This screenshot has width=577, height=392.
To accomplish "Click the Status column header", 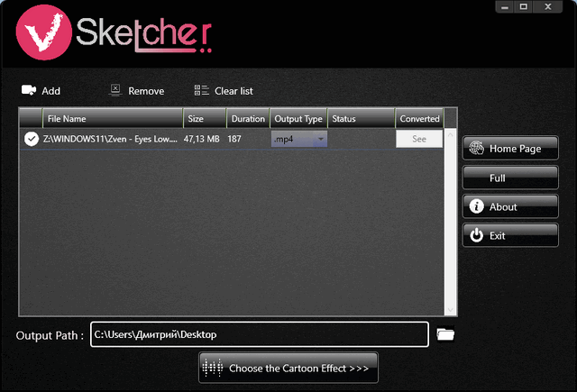I will tap(360, 118).
